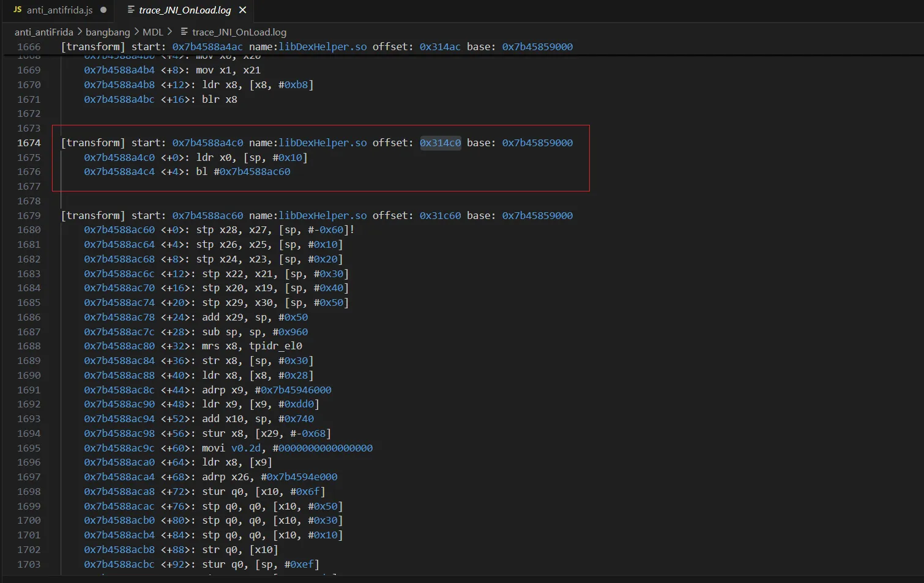
Task: Click the offset 0x31c60 on line 1679
Action: (x=440, y=215)
